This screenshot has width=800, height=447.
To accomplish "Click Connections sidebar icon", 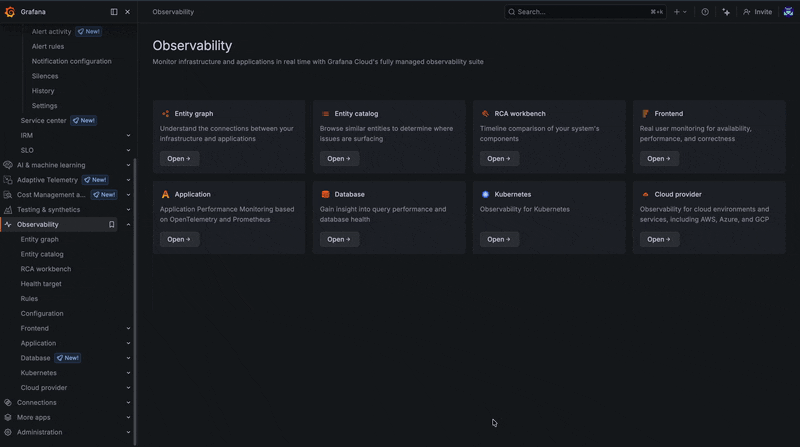I will tap(8, 402).
